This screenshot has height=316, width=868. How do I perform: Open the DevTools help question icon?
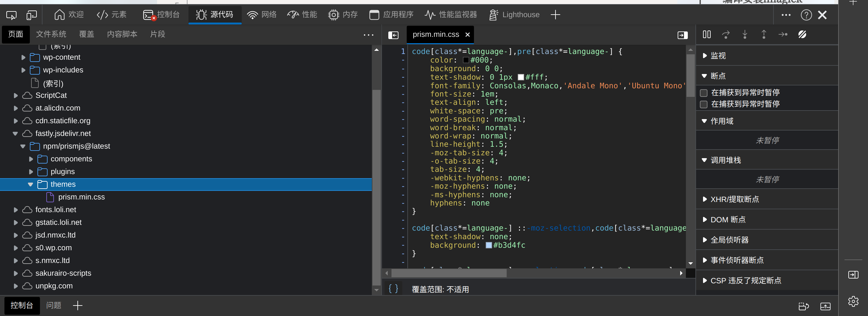(806, 15)
